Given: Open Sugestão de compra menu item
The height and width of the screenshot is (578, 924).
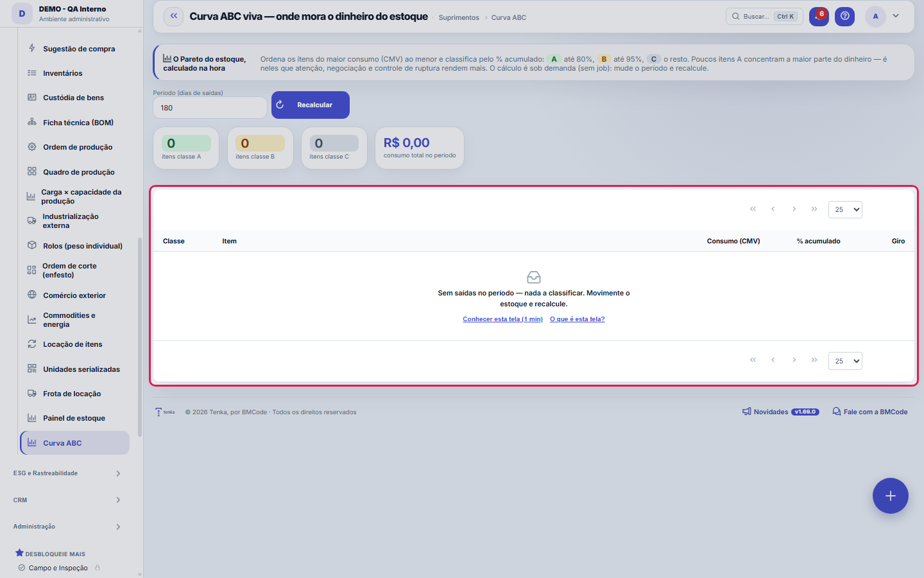Looking at the screenshot, I should (74, 49).
